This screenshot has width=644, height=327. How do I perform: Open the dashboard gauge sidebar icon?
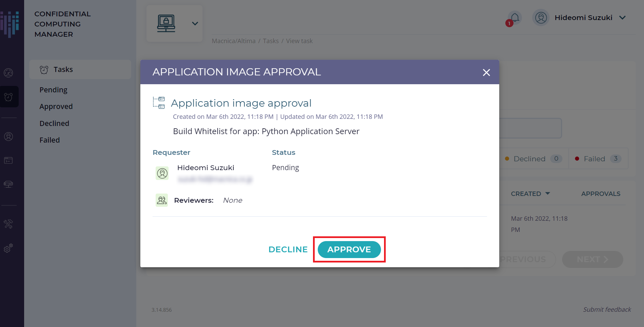pos(8,73)
